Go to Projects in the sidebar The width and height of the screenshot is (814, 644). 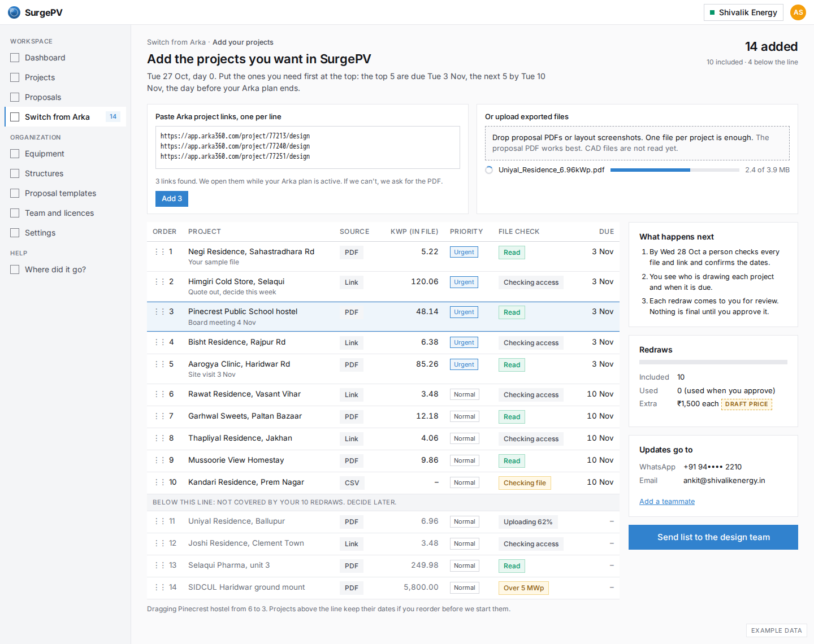tap(66, 77)
